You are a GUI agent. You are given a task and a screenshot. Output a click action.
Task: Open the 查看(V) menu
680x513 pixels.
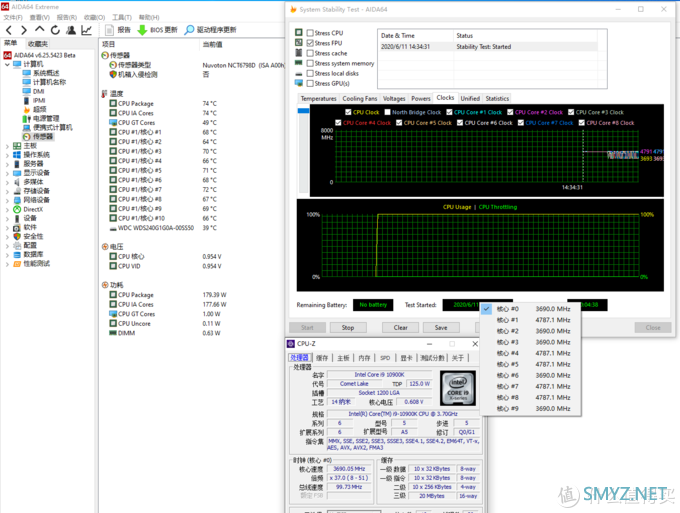(39, 17)
